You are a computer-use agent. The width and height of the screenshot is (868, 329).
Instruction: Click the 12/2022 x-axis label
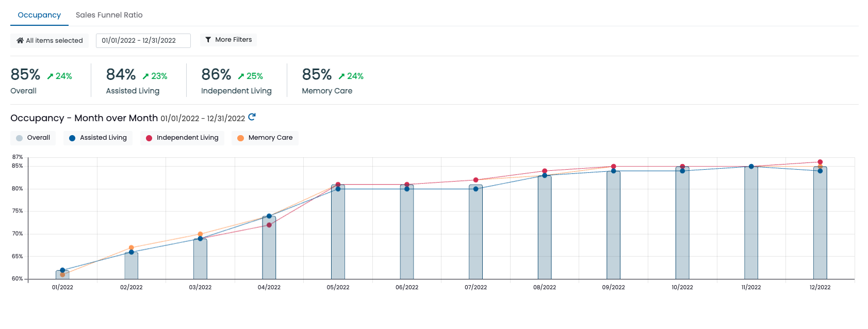820,287
